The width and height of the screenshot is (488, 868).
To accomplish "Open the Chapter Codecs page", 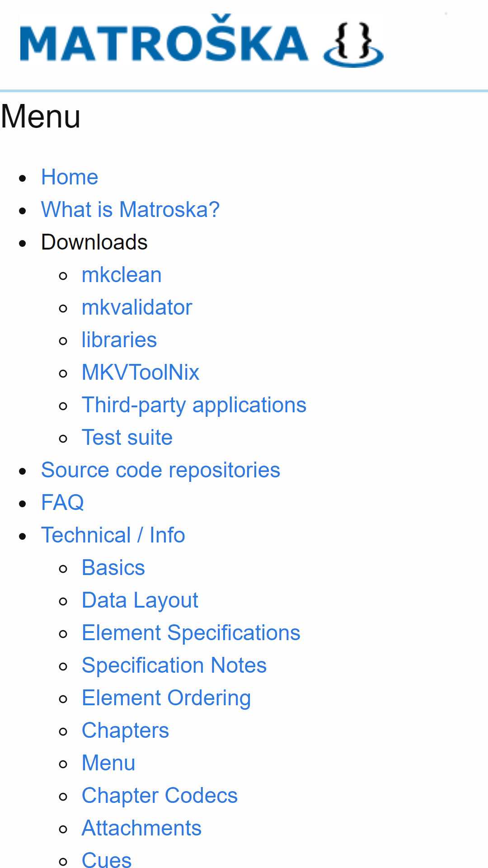I will 160,796.
